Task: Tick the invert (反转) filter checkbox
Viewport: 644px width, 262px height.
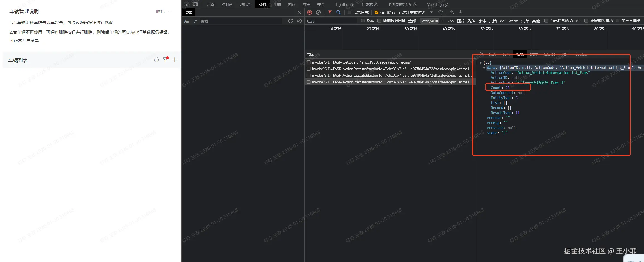Action: 363,21
